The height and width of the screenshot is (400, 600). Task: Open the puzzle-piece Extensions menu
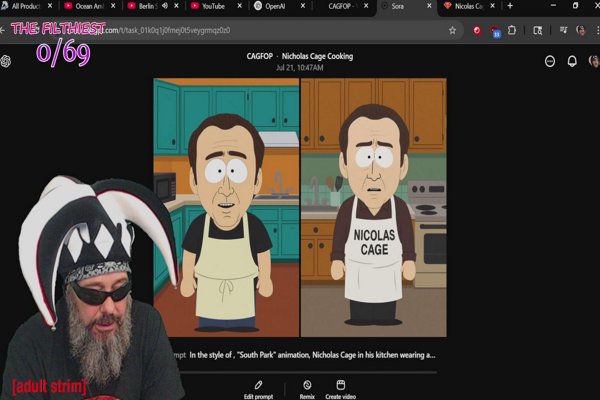(x=512, y=30)
